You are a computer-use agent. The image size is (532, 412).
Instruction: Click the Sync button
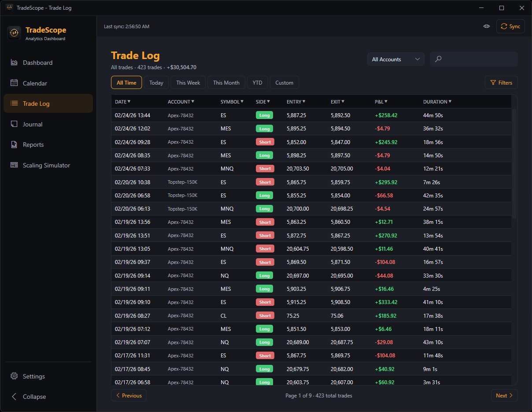[x=510, y=26]
